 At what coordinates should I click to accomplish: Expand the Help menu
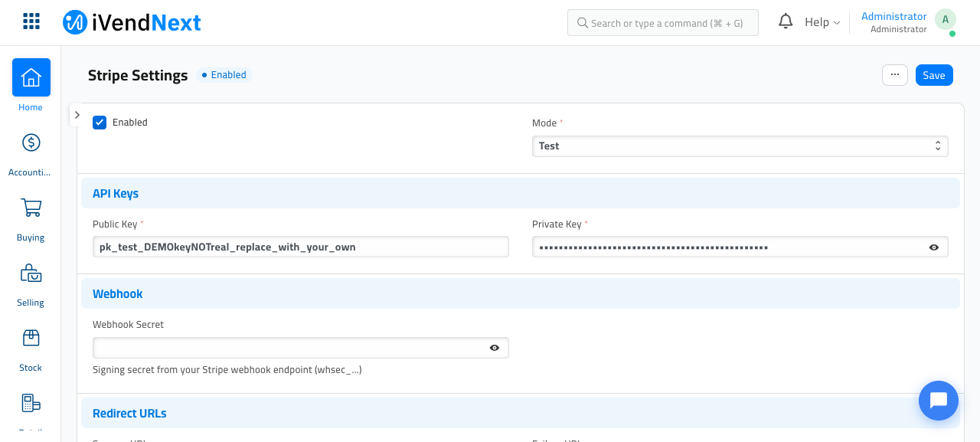[x=822, y=22]
